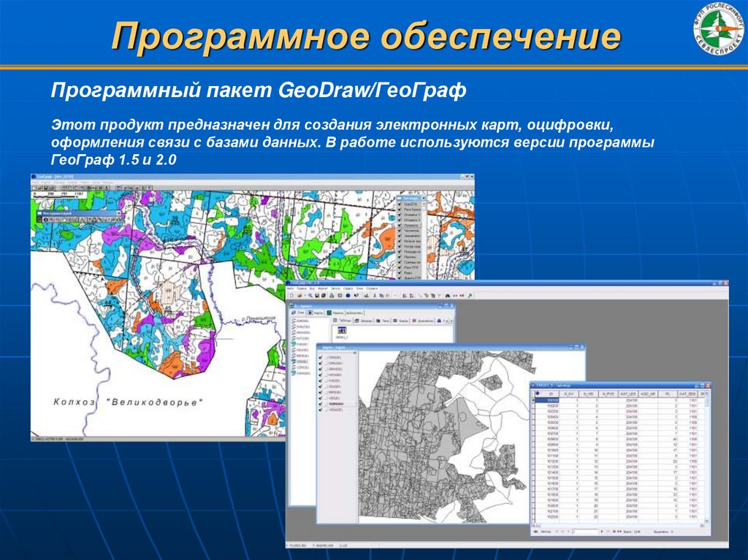
Task: Open the Записи menu in front window
Action: [x=335, y=288]
